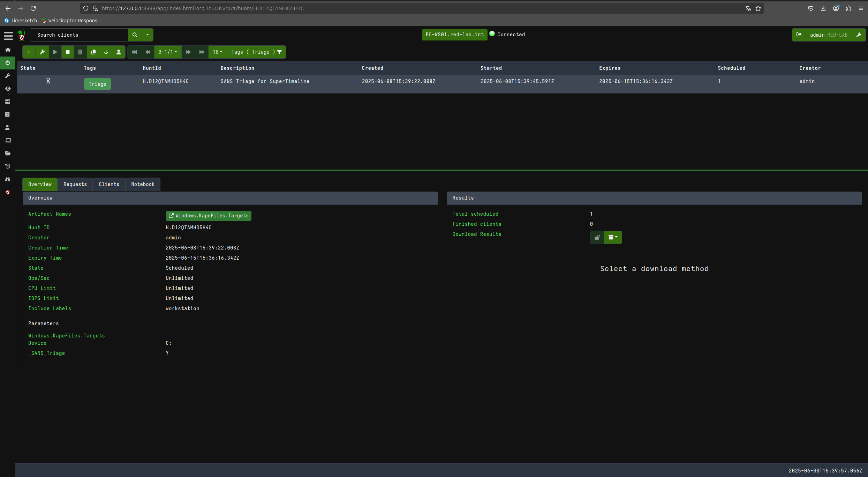This screenshot has width=868, height=477.
Task: Select hunt row H.D12QTAMHD5H4C
Action: tap(442, 84)
